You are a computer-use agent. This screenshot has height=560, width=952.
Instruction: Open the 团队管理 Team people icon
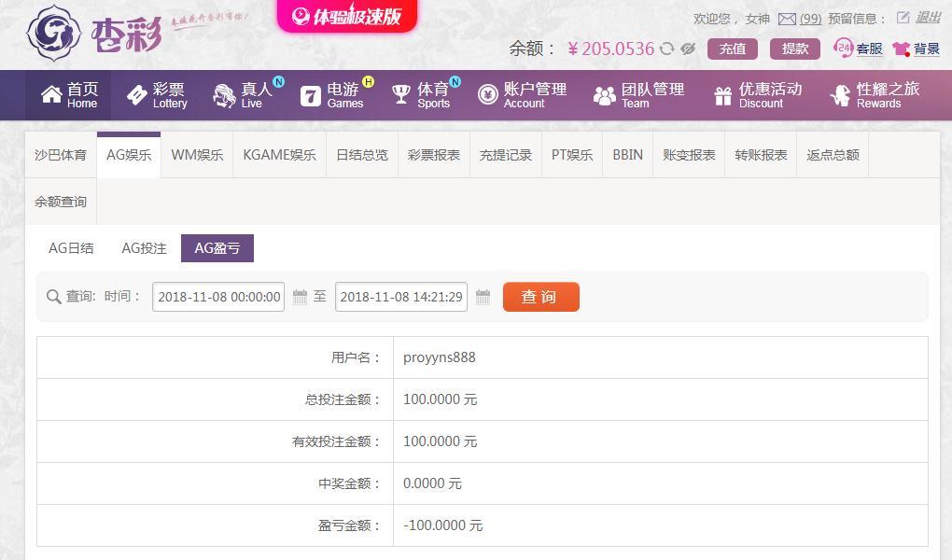tap(604, 96)
